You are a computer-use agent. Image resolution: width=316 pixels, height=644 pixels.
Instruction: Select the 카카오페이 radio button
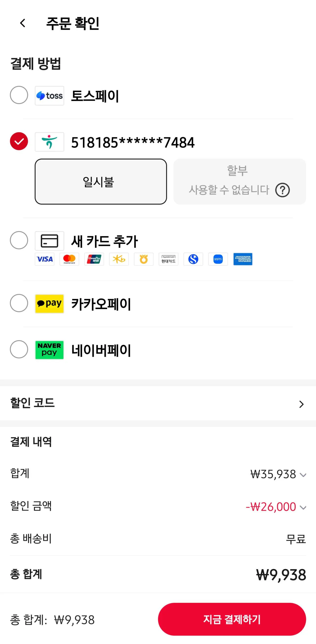19,303
